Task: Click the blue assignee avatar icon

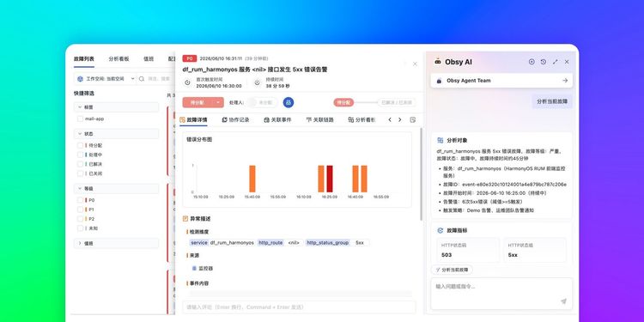Action: 289,102
